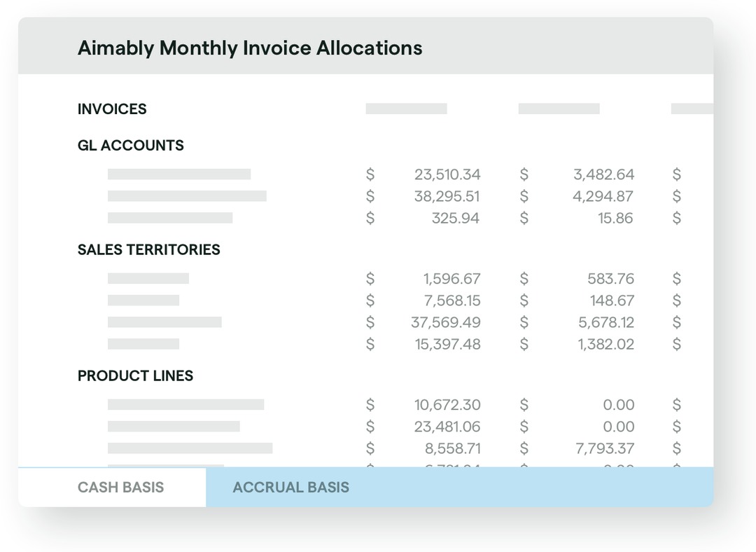Collapse the Product Lines section
Screen dimensions: 756x552
click(135, 375)
